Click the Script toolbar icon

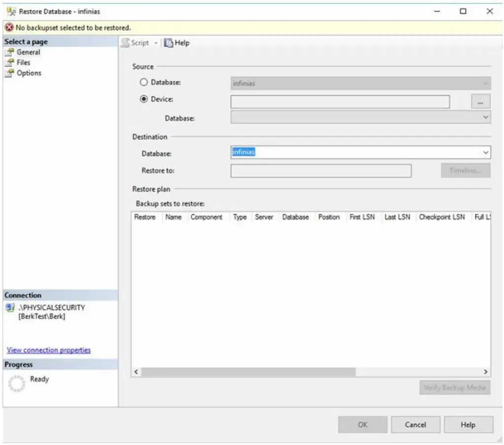[x=126, y=43]
